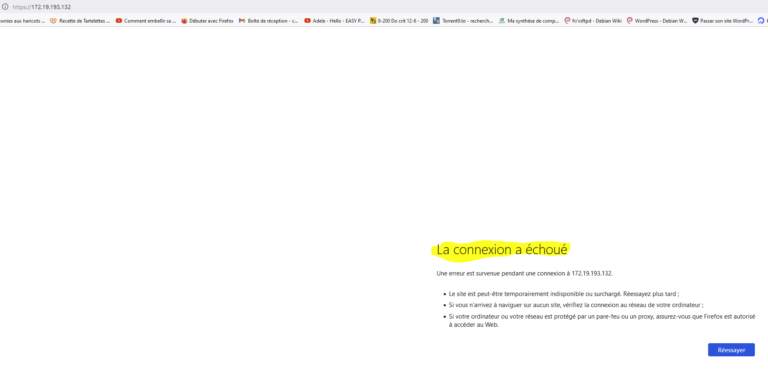Click the blue icon bookmark at far right
The width and height of the screenshot is (768, 390).
click(x=761, y=21)
